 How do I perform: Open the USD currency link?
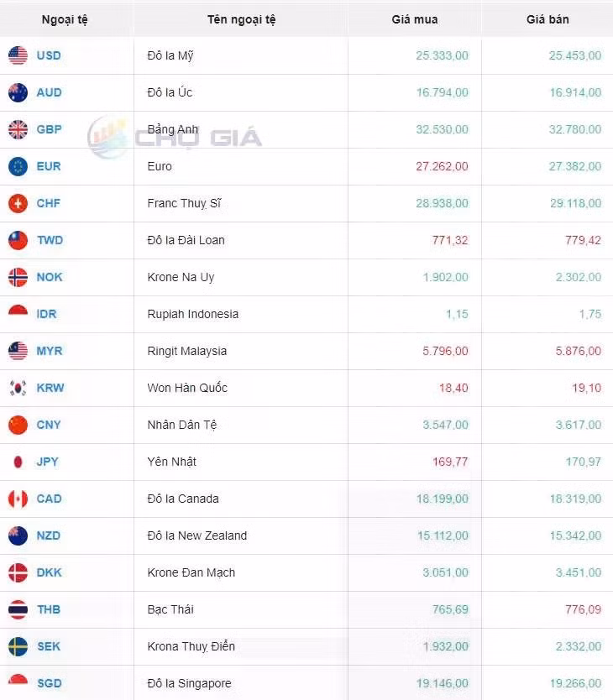49,55
